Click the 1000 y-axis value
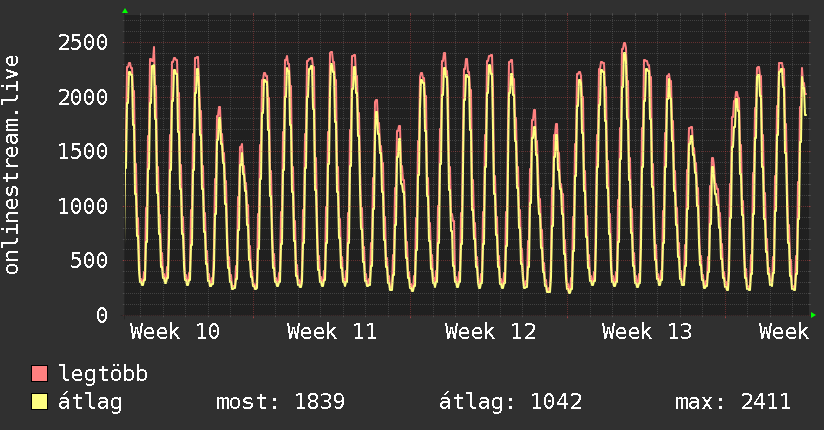 [83, 206]
